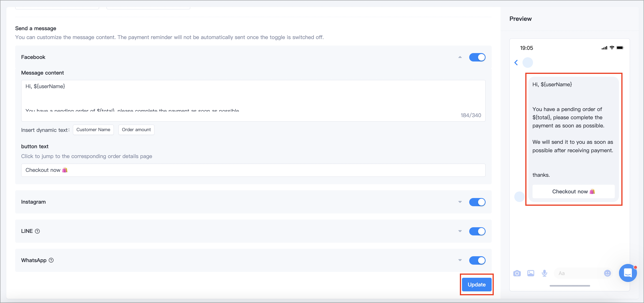Click the back chevron in phone preview
The width and height of the screenshot is (644, 303).
point(516,63)
